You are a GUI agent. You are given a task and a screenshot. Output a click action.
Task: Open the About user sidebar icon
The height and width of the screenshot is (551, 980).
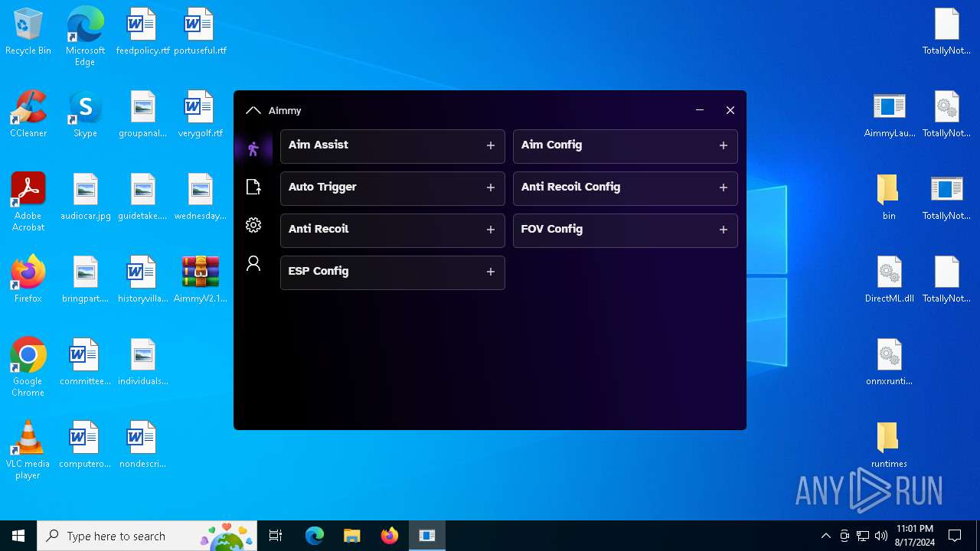[253, 263]
